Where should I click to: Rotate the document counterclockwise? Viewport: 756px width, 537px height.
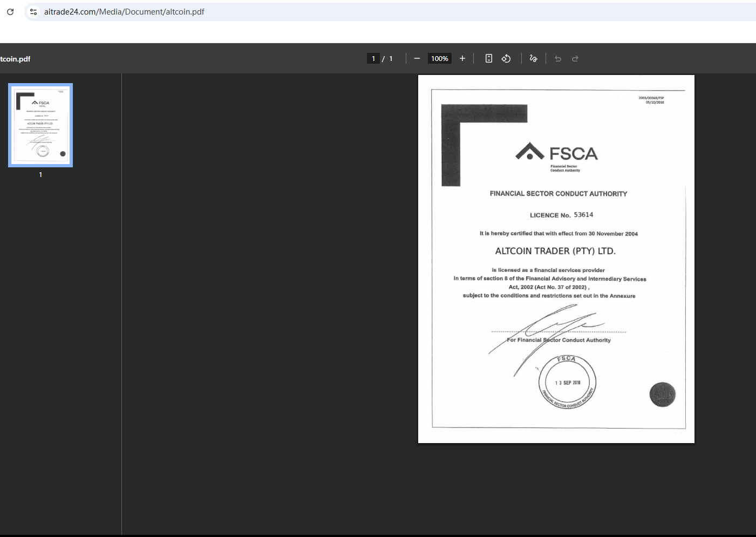(x=506, y=58)
